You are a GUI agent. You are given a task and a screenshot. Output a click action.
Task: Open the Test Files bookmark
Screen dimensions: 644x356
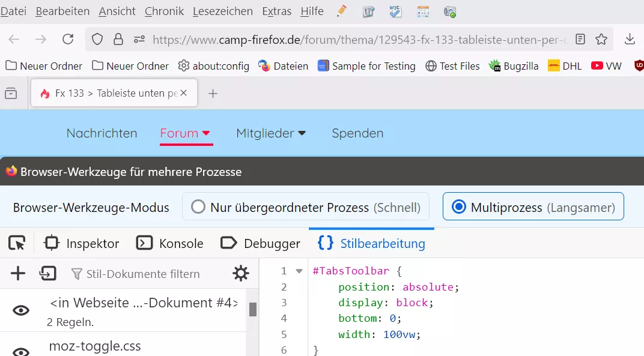pyautogui.click(x=452, y=65)
